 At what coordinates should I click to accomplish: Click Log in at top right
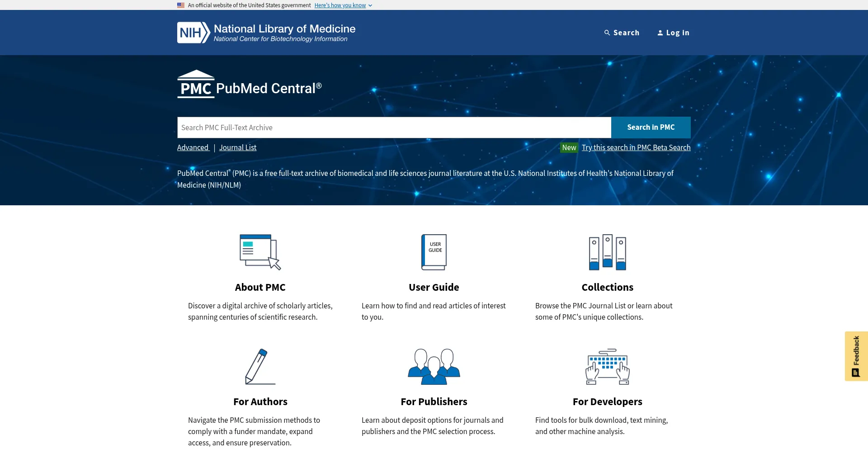coord(673,33)
